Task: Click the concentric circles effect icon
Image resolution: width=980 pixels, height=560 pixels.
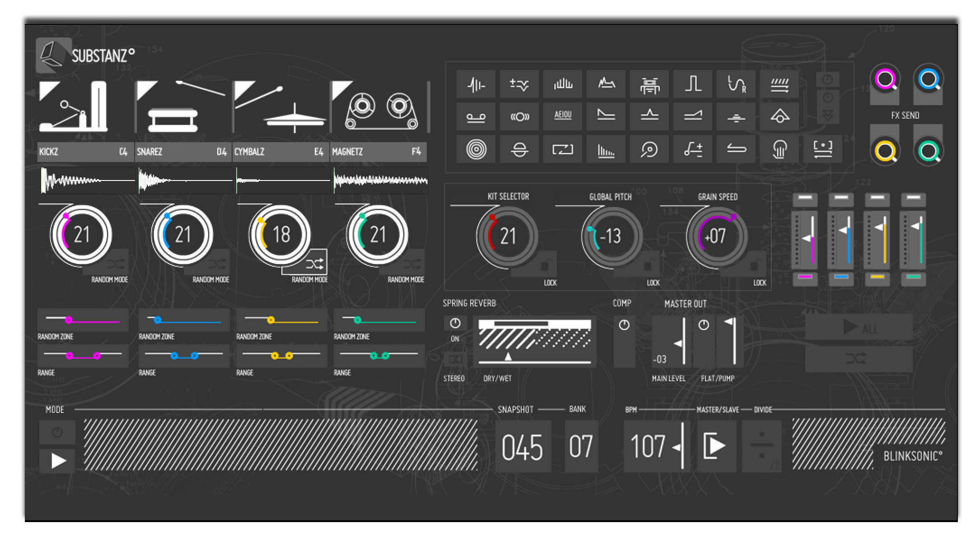Action: 476,149
